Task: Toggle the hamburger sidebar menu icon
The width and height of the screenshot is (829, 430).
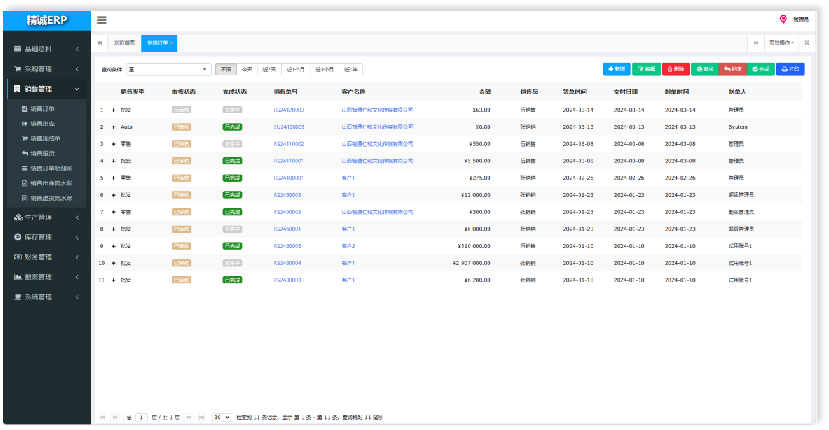Action: click(102, 20)
